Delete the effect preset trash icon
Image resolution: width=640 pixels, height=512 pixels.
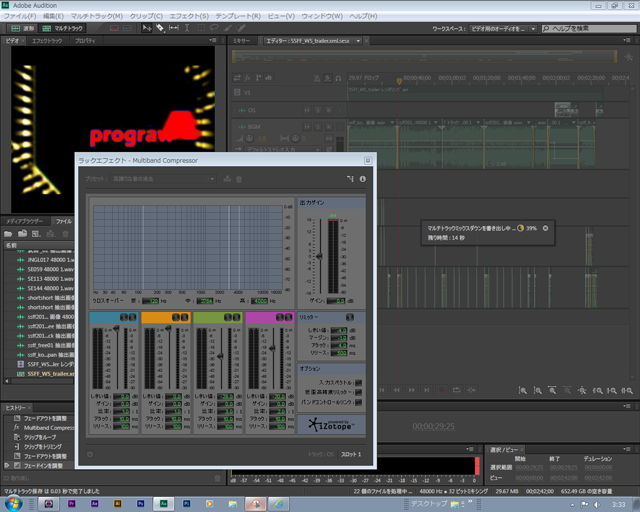pyautogui.click(x=238, y=179)
